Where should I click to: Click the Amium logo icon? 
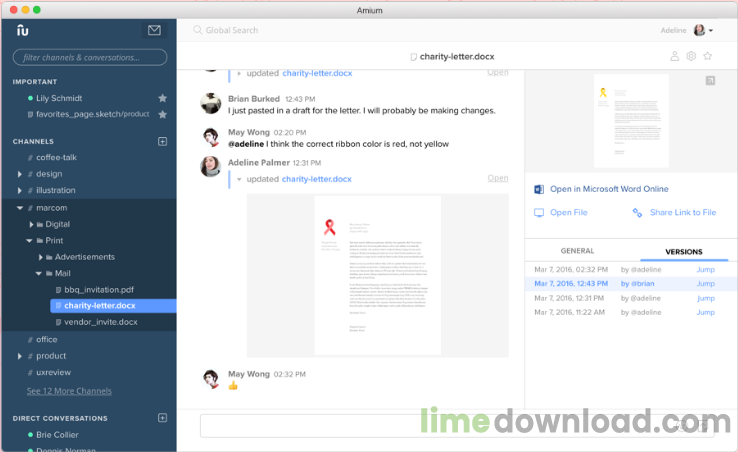pyautogui.click(x=23, y=30)
